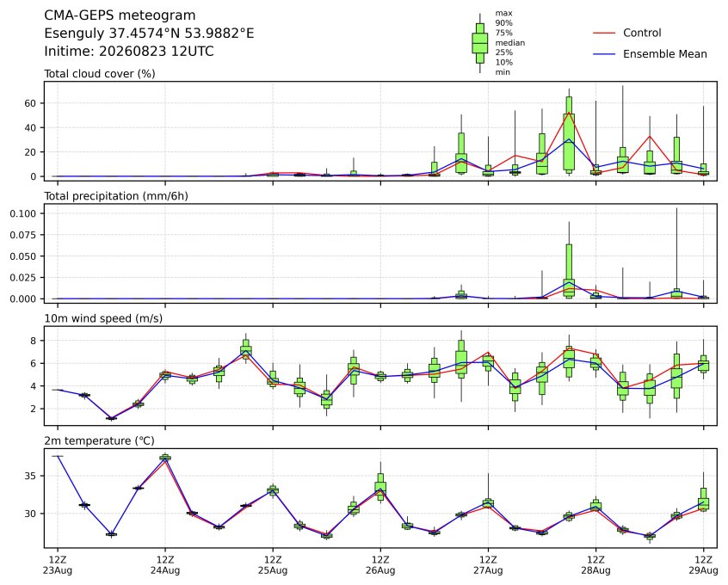728x585 pixels.
Task: Click the 'Initime: 20260823 12UTC' text
Action: (129, 51)
